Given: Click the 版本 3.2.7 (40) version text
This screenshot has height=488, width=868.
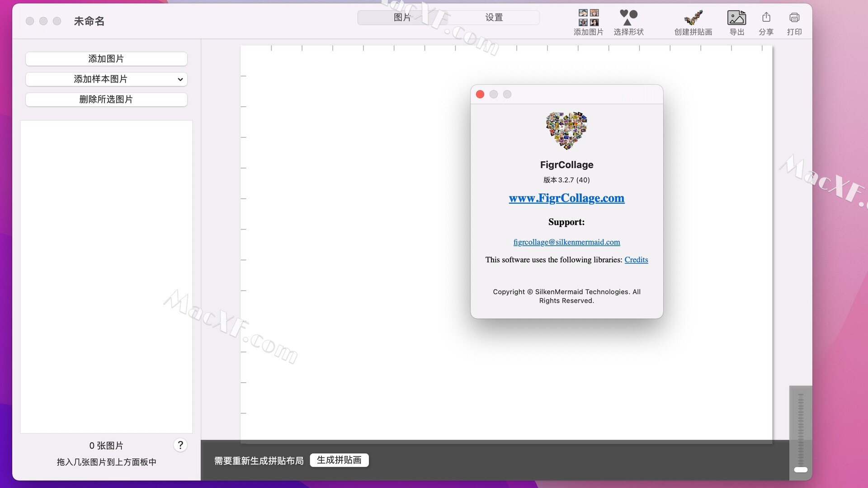Looking at the screenshot, I should pyautogui.click(x=566, y=180).
